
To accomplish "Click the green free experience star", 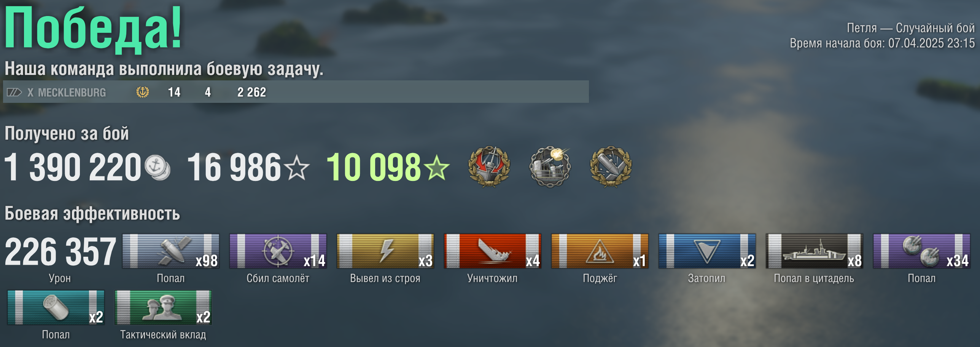I will (x=437, y=168).
